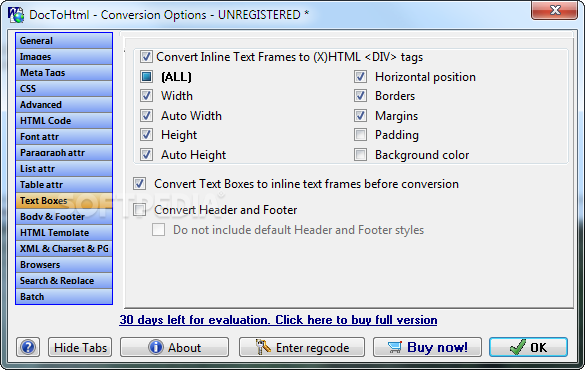Close the Conversion Options dialog
Screen dimensions: 585x370
point(555,10)
